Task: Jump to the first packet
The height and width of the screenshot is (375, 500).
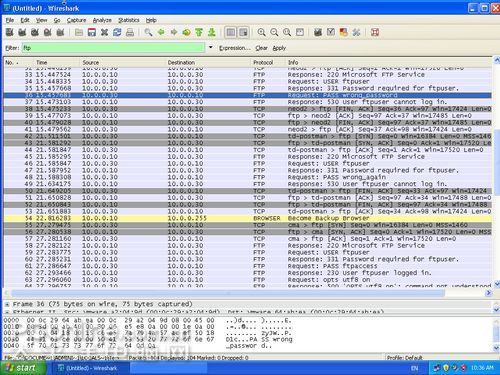Action: tap(199, 32)
